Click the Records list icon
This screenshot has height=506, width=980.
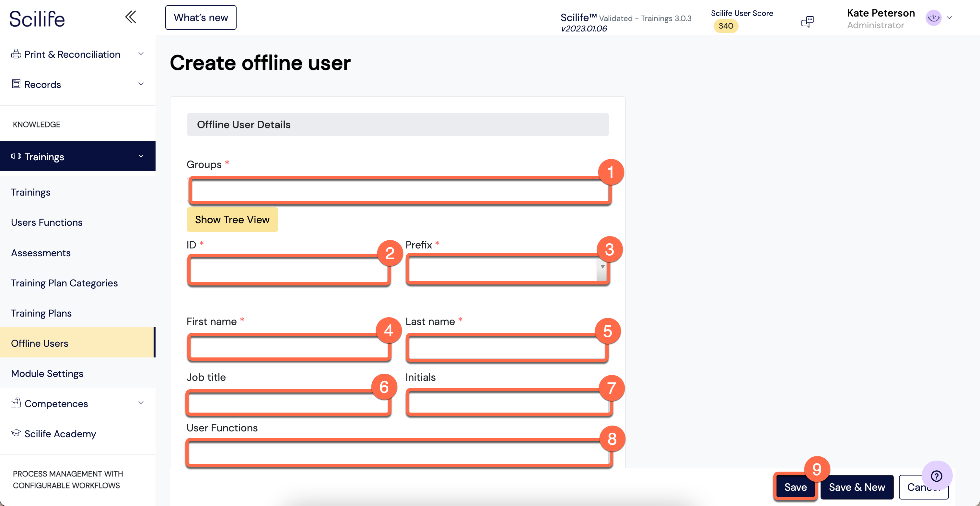(x=16, y=84)
